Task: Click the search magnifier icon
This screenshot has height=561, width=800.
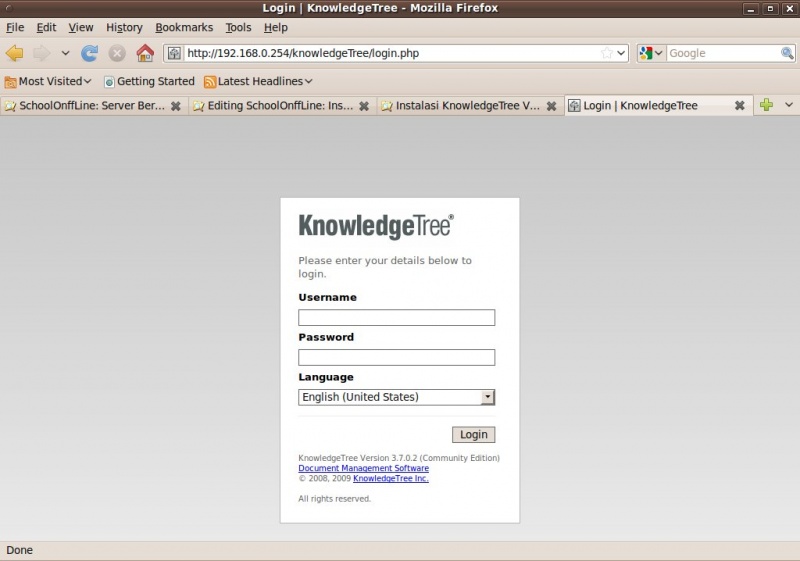Action: (787, 53)
